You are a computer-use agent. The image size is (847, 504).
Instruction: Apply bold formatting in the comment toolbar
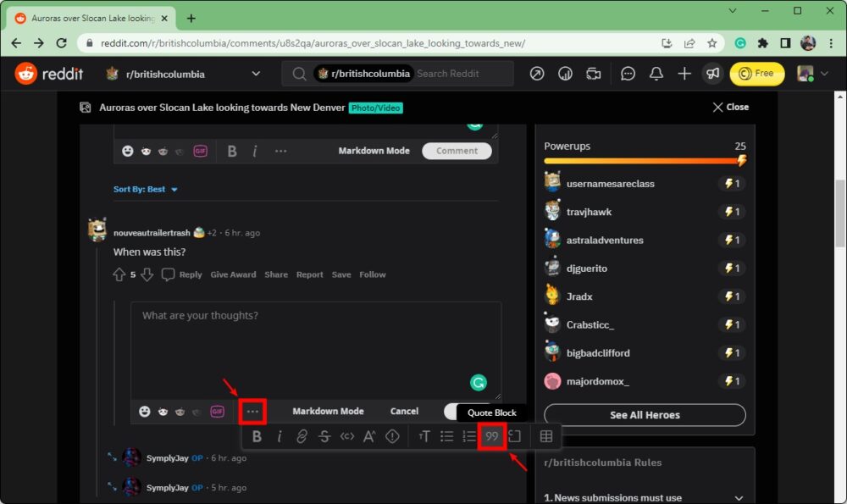pos(257,436)
